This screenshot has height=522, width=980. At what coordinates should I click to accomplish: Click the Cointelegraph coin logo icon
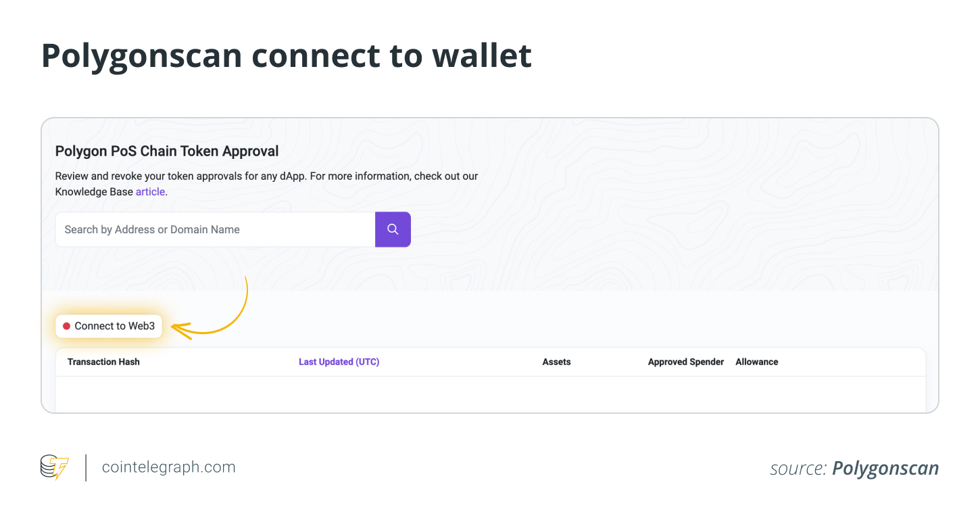click(x=54, y=467)
